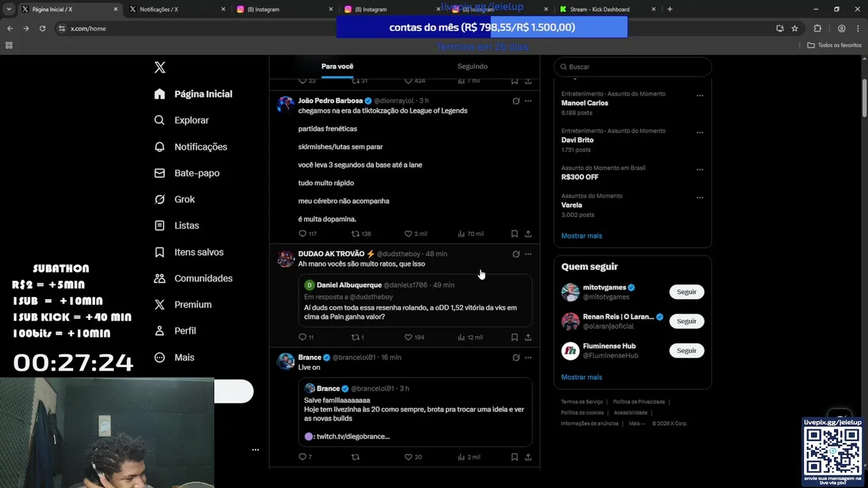Screen dimensions: 868x488
Task: Share Brance's Live on post
Action: click(x=528, y=457)
